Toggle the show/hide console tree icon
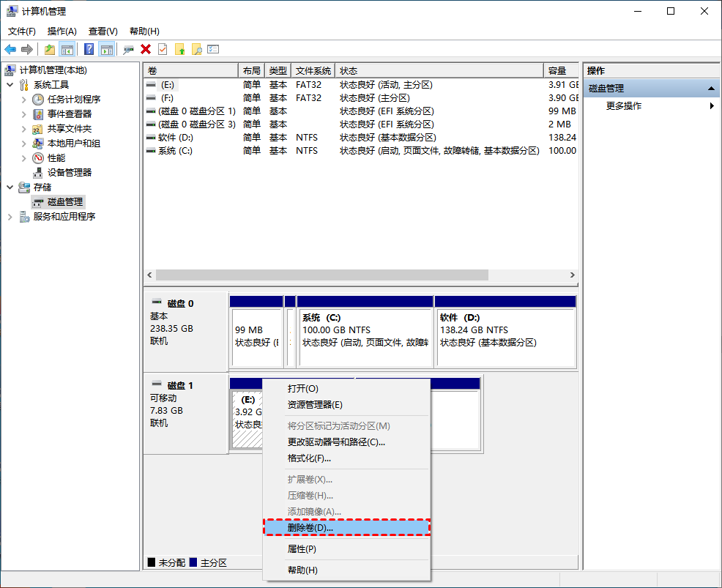This screenshot has width=722, height=588. pos(67,49)
